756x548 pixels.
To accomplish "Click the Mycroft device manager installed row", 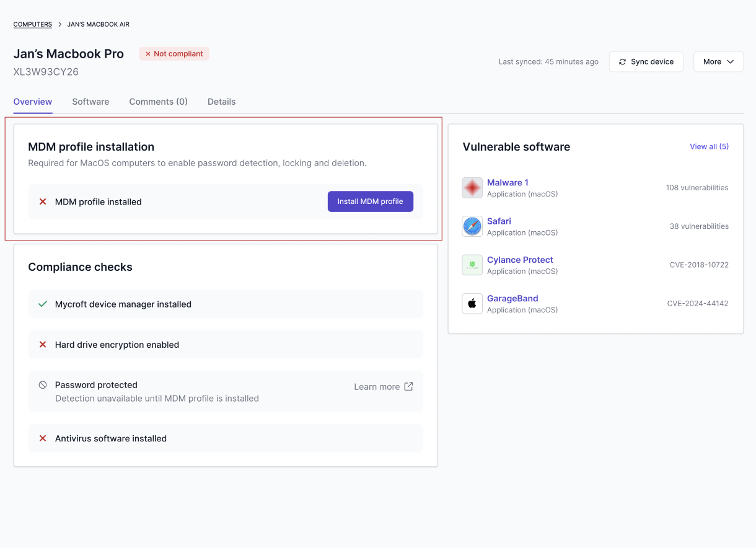I will [226, 304].
